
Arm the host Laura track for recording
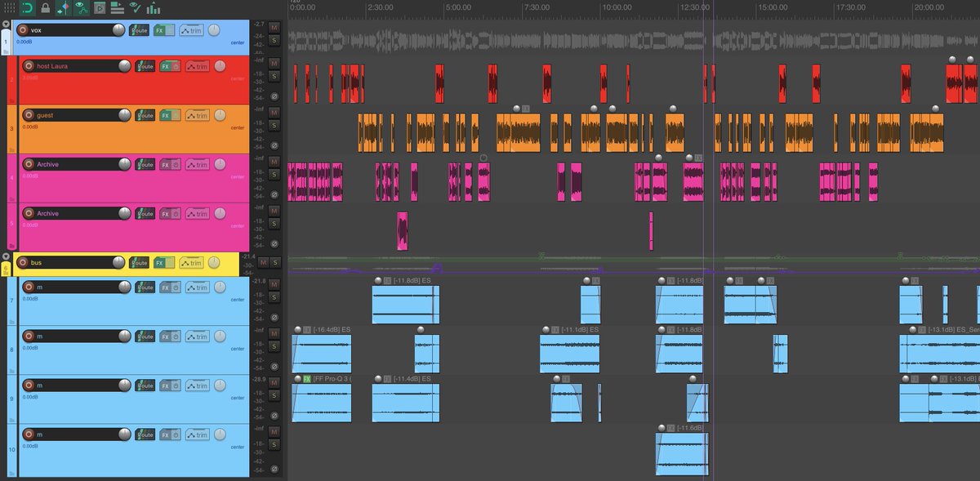click(29, 66)
